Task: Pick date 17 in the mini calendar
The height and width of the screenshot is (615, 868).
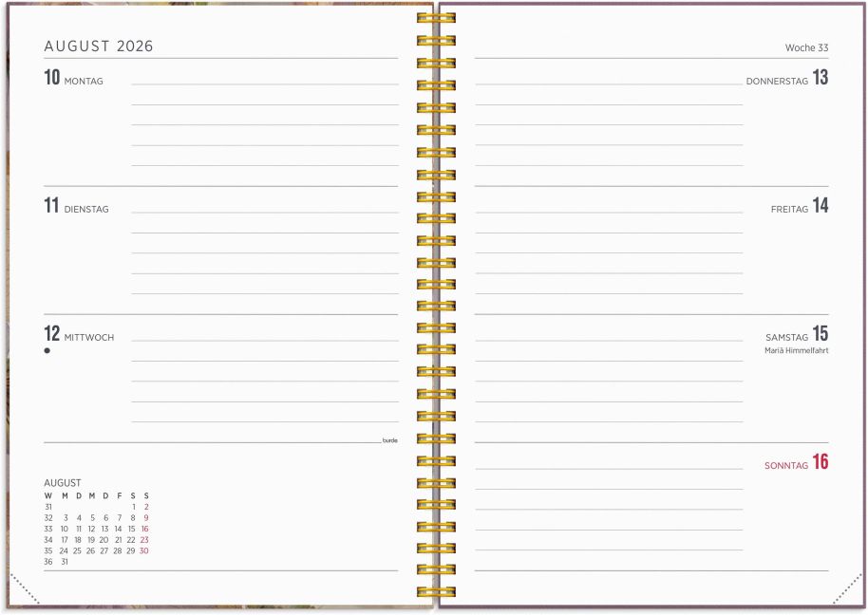Action: [x=65, y=540]
